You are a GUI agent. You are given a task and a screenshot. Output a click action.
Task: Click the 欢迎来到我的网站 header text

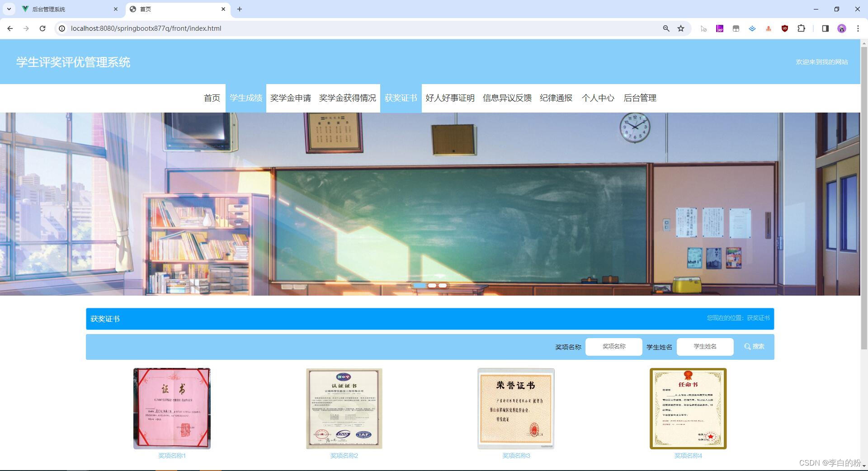822,62
